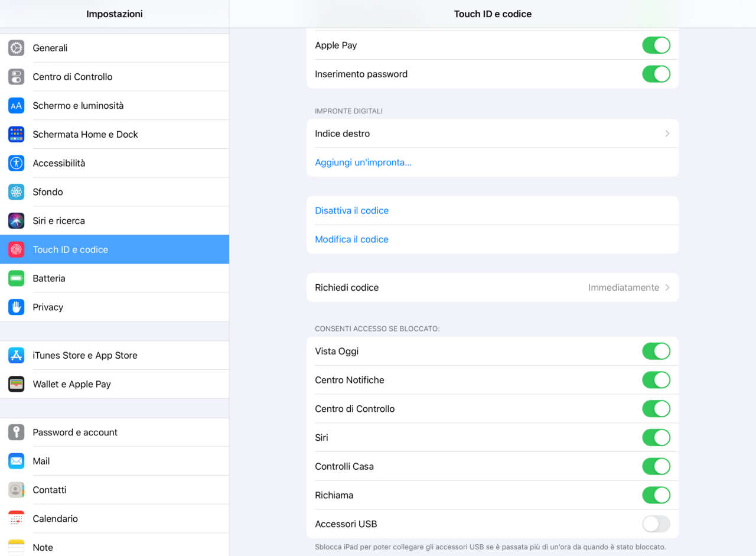Click the iTunes Store e App Store icon

click(17, 355)
